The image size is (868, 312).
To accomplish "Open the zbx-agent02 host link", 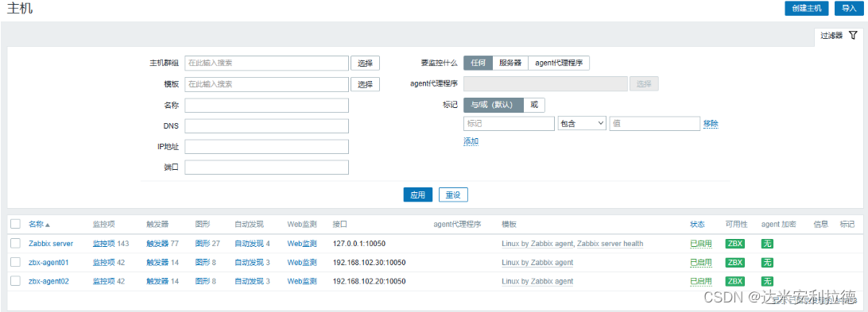I will [x=48, y=281].
